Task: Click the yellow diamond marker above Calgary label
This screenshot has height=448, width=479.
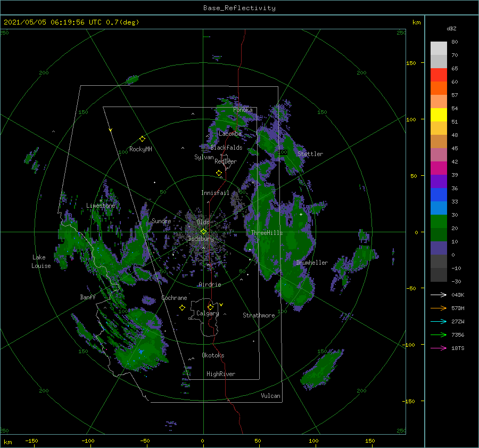Action: point(210,307)
